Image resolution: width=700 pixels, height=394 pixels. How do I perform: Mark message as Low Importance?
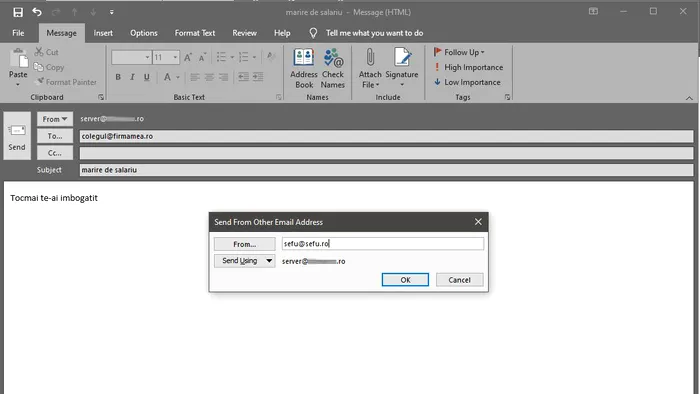point(467,82)
